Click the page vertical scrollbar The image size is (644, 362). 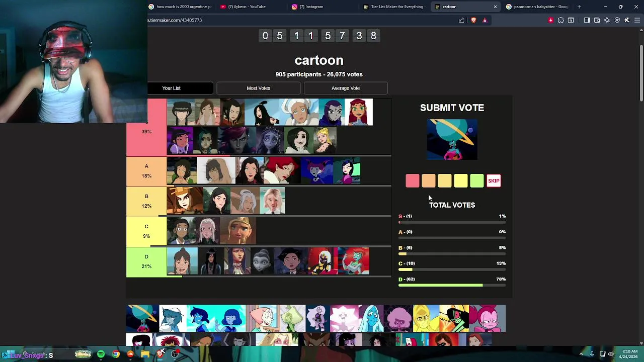pos(641,73)
